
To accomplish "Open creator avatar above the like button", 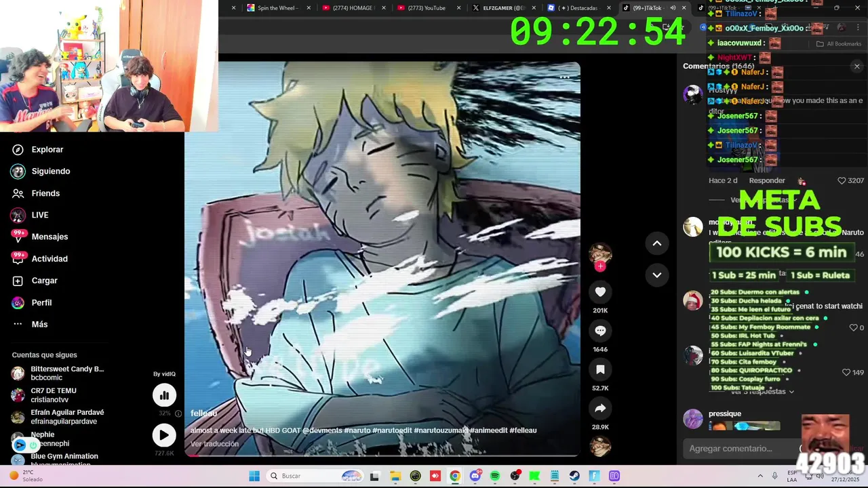I will tap(600, 253).
